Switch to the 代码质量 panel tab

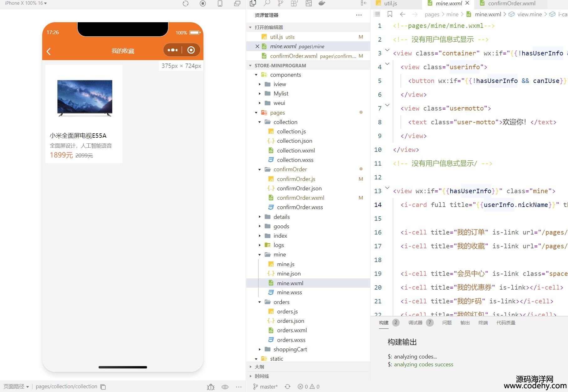(506, 322)
